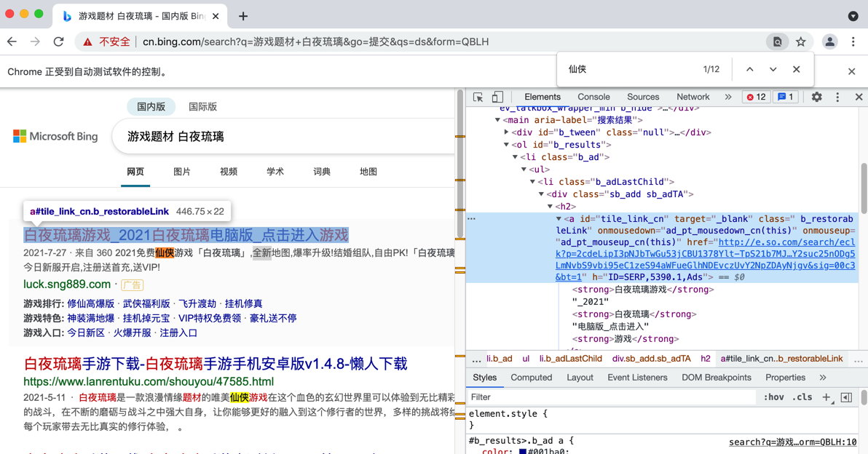Open the 1 issue message badge

pos(786,97)
